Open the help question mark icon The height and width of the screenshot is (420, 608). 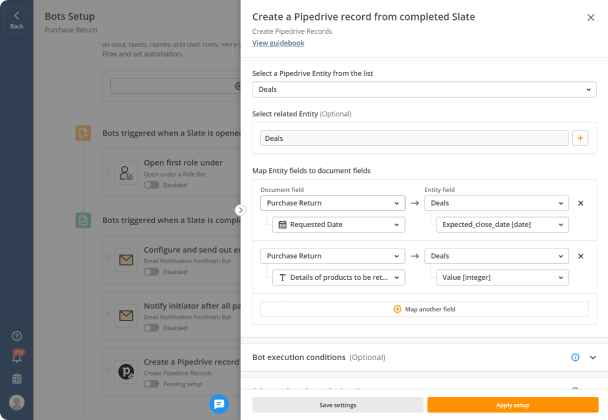click(17, 336)
